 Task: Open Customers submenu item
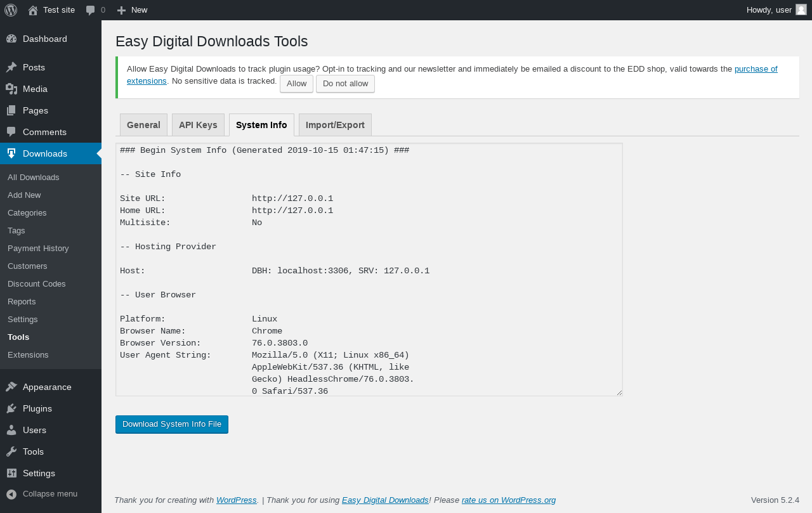[27, 266]
